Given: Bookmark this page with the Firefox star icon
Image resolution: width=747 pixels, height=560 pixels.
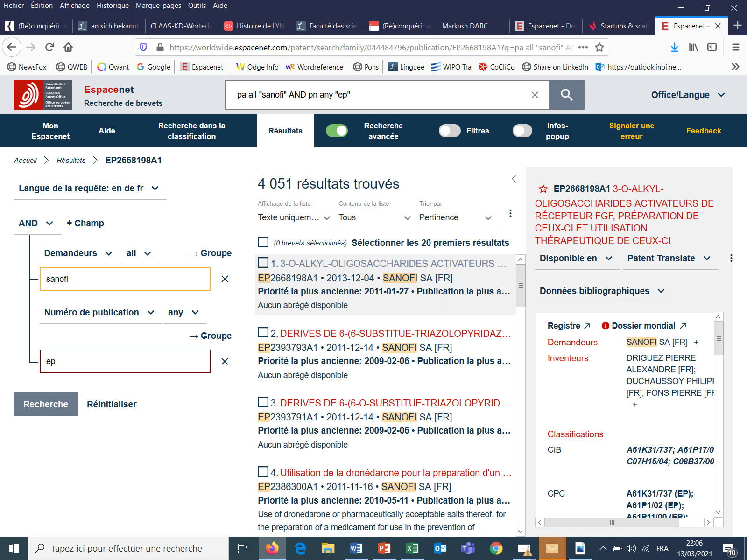Looking at the screenshot, I should [599, 47].
